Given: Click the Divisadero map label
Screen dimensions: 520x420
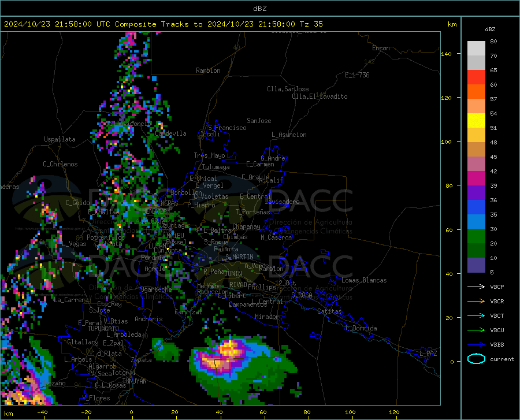Looking at the screenshot, I should [x=282, y=202].
